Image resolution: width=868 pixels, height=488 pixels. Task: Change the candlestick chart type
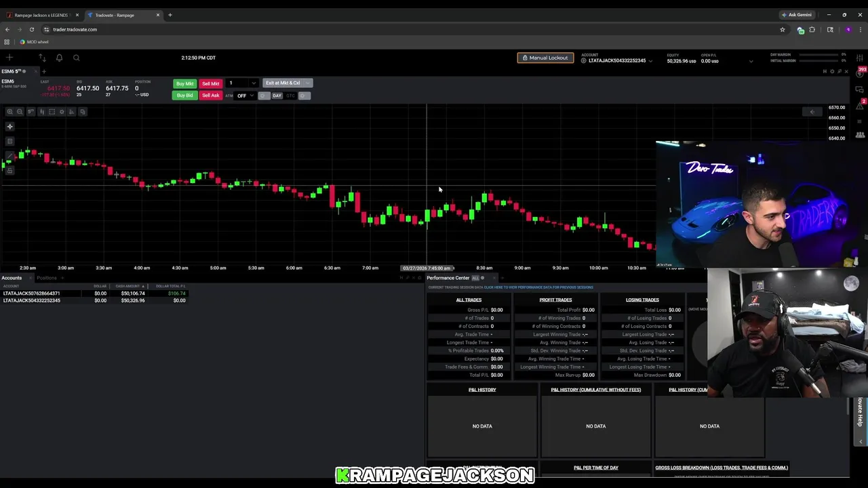click(42, 111)
